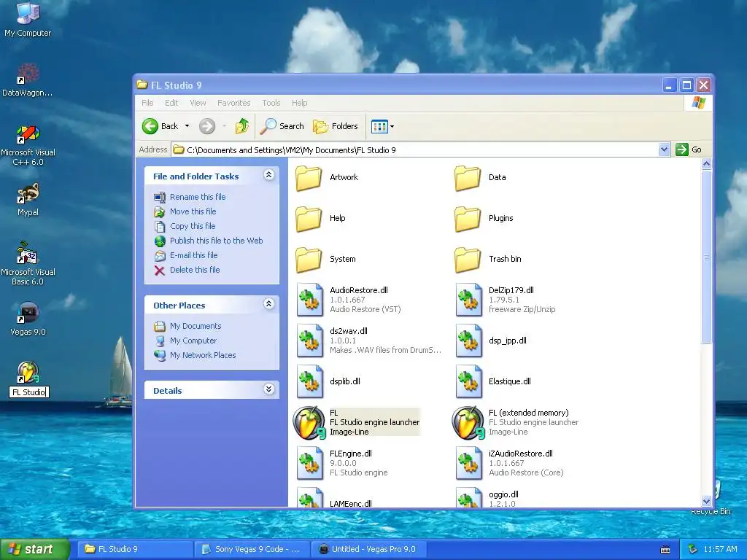Click the Forward navigation arrow
Image resolution: width=747 pixels, height=560 pixels.
pos(207,126)
